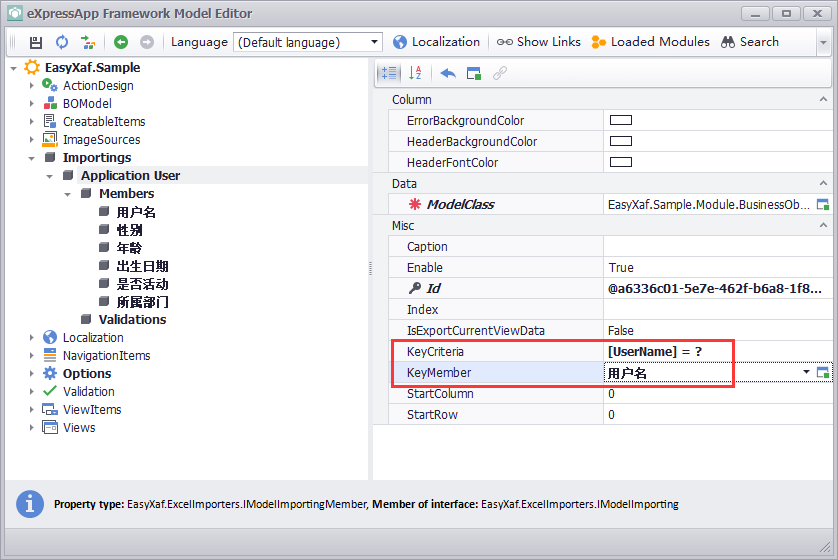This screenshot has height=560, width=838.
Task: Click the icon beside ModelClass value
Action: [x=823, y=205]
